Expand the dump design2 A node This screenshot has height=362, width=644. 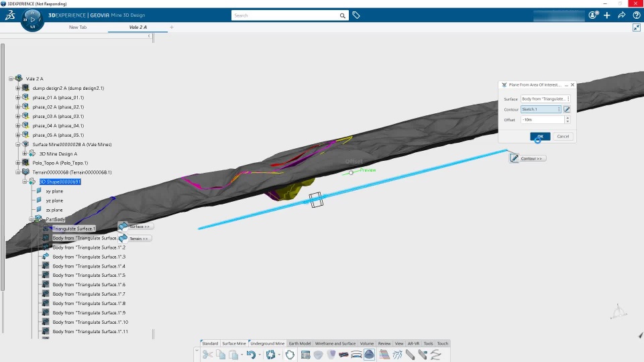coord(17,88)
